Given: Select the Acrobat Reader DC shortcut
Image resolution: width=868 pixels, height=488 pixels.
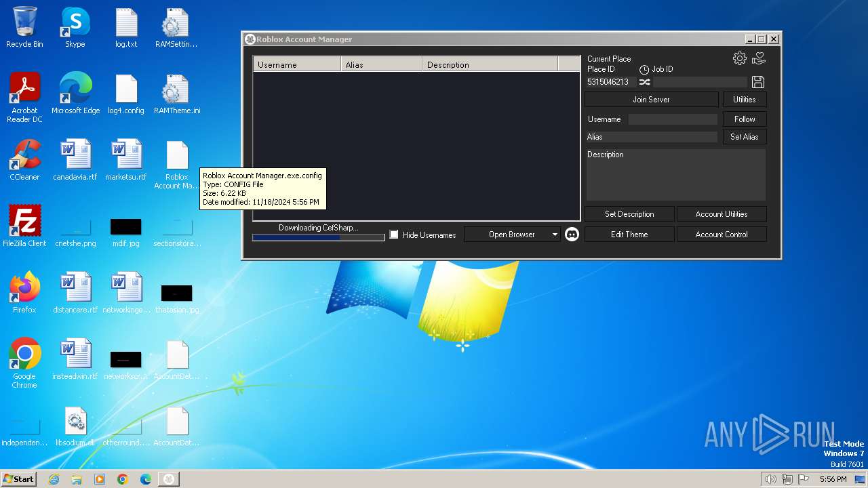Looking at the screenshot, I should click(x=24, y=98).
